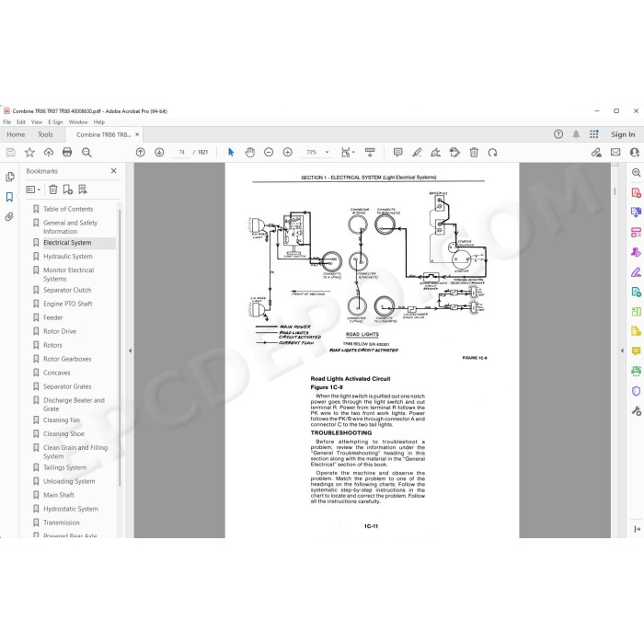This screenshot has height=644, width=644.
Task: Open the notifications bell
Action: pyautogui.click(x=576, y=134)
